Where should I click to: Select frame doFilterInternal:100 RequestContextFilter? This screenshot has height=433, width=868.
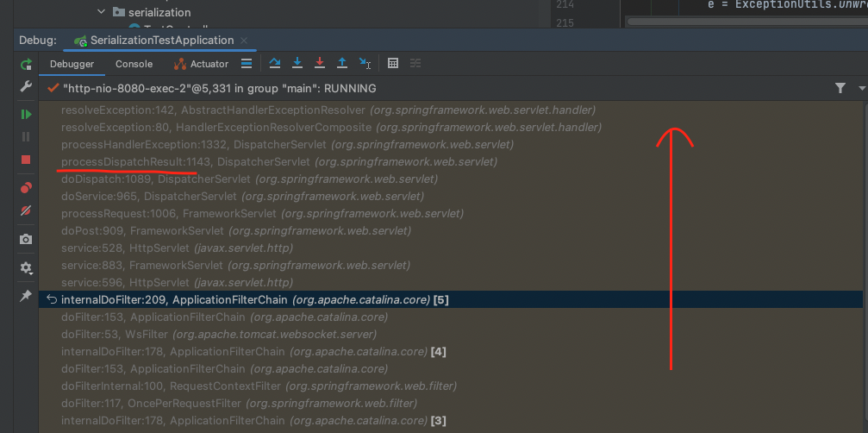click(451, 386)
